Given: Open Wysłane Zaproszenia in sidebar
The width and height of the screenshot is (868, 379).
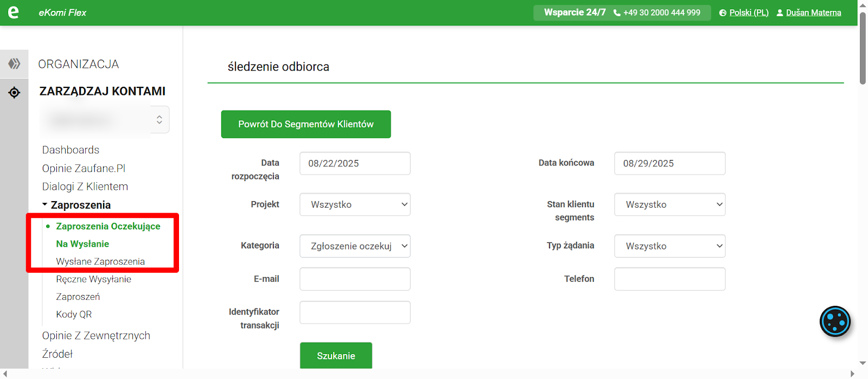Looking at the screenshot, I should pyautogui.click(x=100, y=261).
